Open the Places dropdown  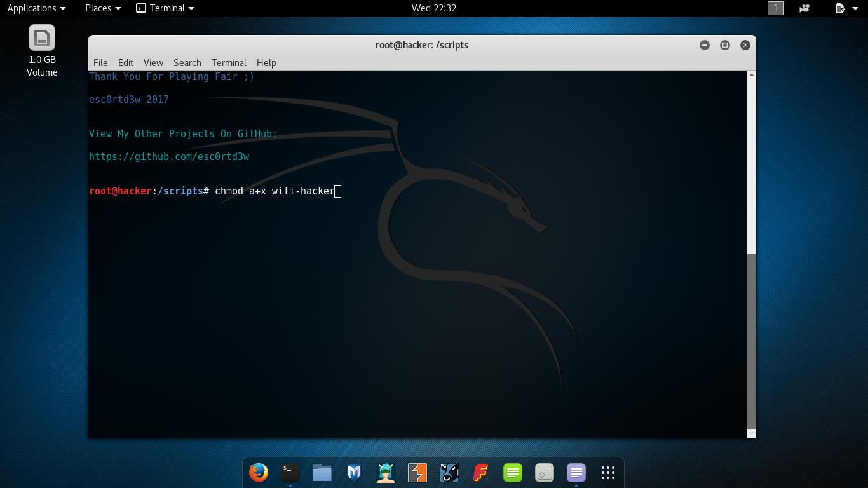point(102,8)
